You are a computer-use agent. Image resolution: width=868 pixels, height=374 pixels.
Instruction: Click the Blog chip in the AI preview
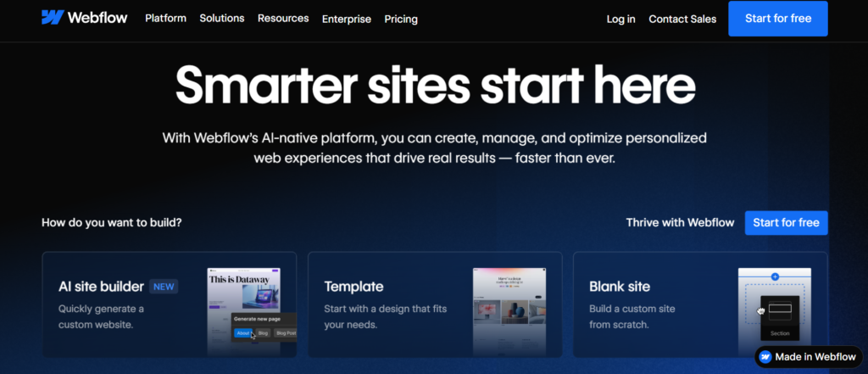[263, 333]
